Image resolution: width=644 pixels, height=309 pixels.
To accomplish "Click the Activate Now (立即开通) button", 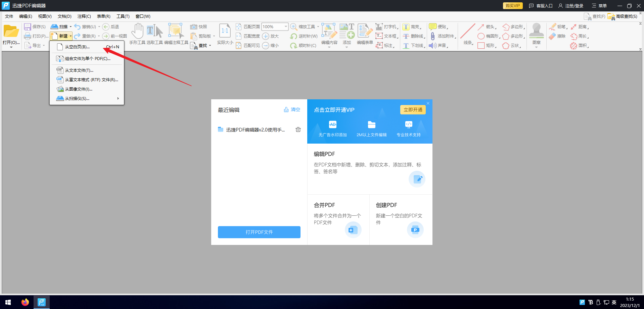I will tap(413, 110).
